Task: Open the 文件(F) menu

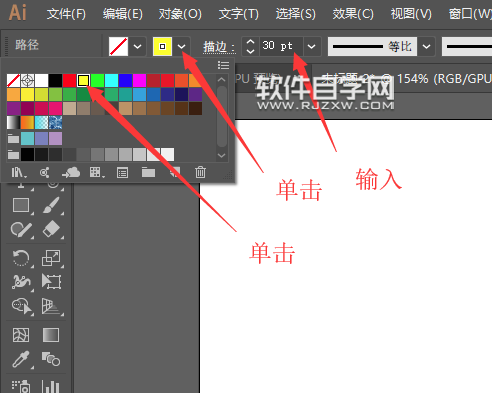Action: tap(66, 14)
